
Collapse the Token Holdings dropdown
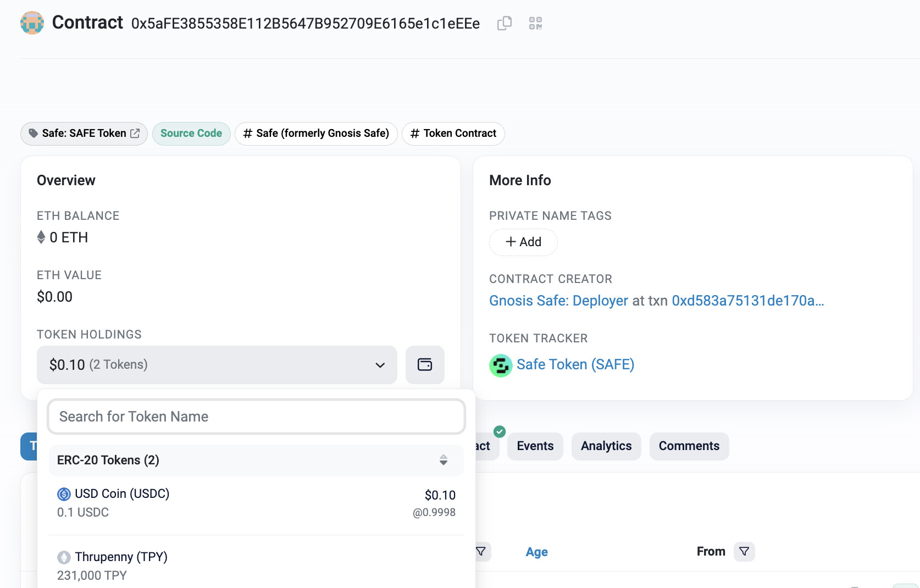217,365
